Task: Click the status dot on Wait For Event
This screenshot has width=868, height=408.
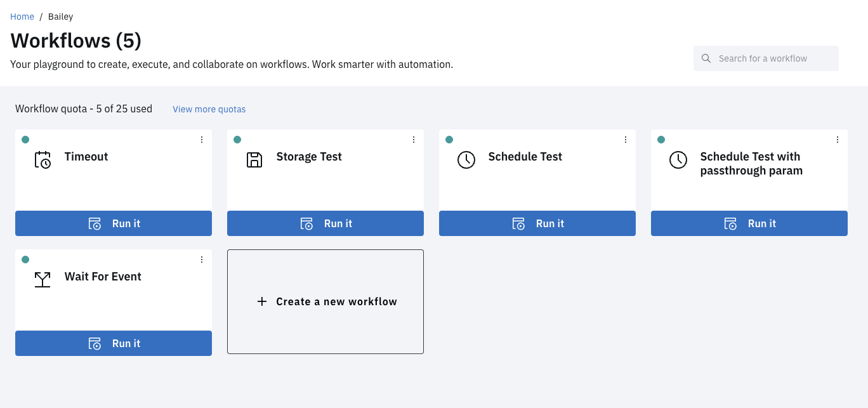Action: point(25,259)
